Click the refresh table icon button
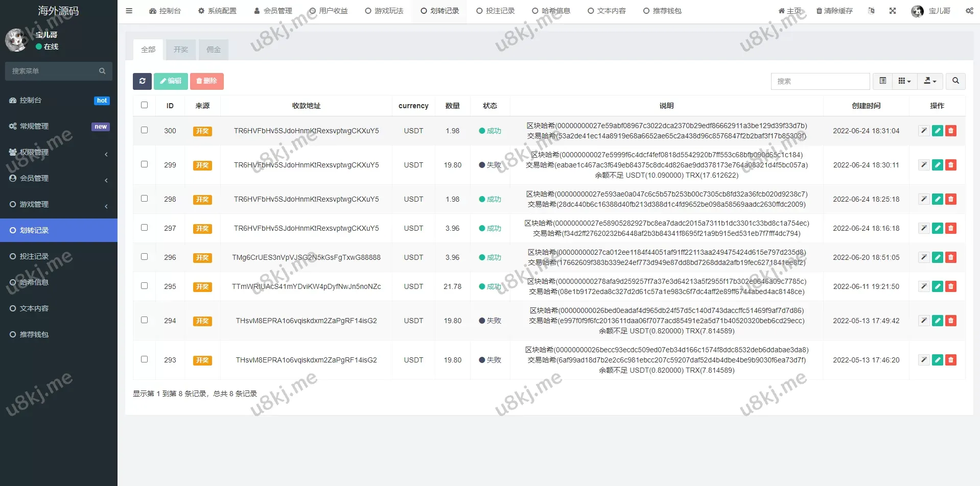 [x=142, y=81]
